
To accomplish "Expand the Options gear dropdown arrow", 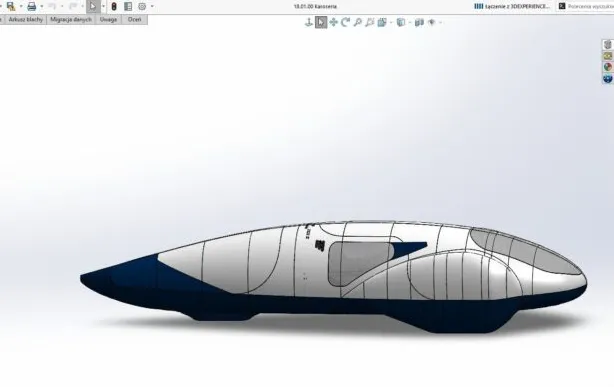I will pos(152,6).
